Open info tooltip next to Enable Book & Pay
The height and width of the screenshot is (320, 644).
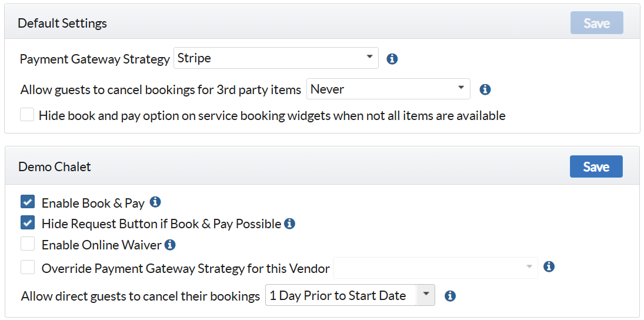point(155,202)
